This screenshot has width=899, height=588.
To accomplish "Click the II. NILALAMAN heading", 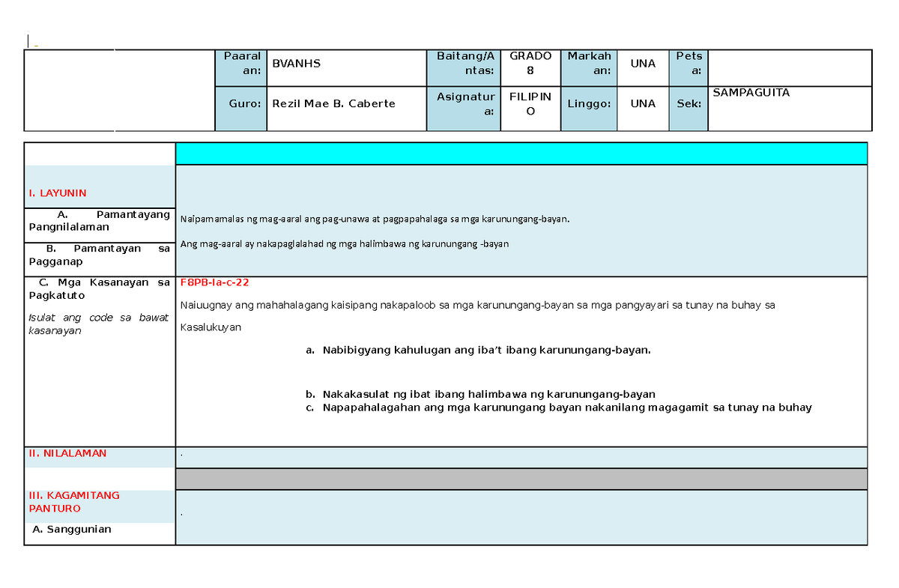I will (x=67, y=453).
